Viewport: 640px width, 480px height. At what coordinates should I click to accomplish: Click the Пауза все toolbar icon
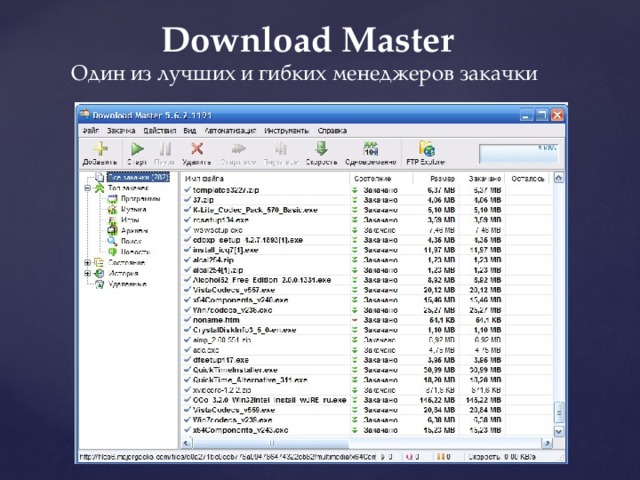pyautogui.click(x=280, y=149)
